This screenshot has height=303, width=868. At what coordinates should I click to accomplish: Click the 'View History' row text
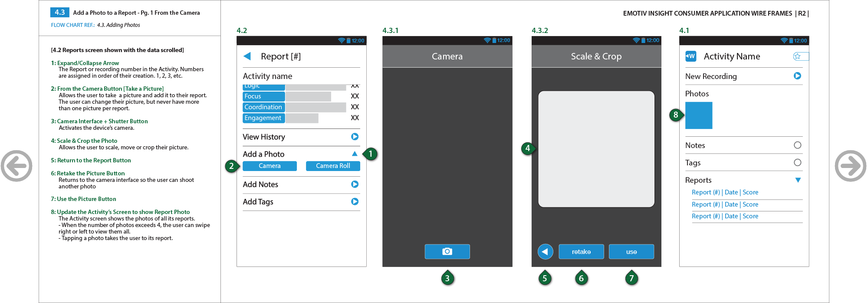(x=264, y=137)
